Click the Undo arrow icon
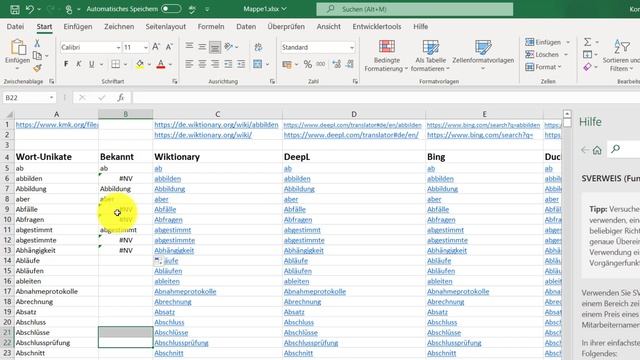 [29, 9]
